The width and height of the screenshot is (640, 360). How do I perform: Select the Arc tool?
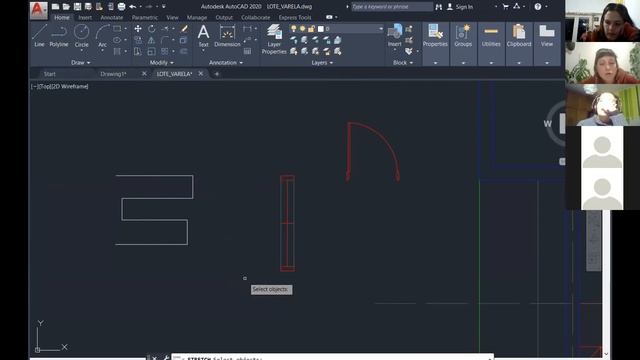click(x=102, y=36)
